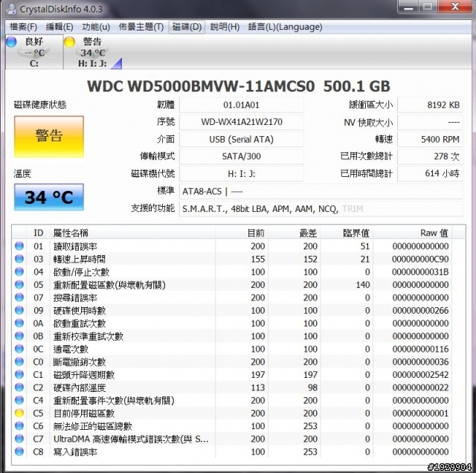The height and width of the screenshot is (473, 476).
Task: Open the 檔案(F) menu
Action: point(23,27)
